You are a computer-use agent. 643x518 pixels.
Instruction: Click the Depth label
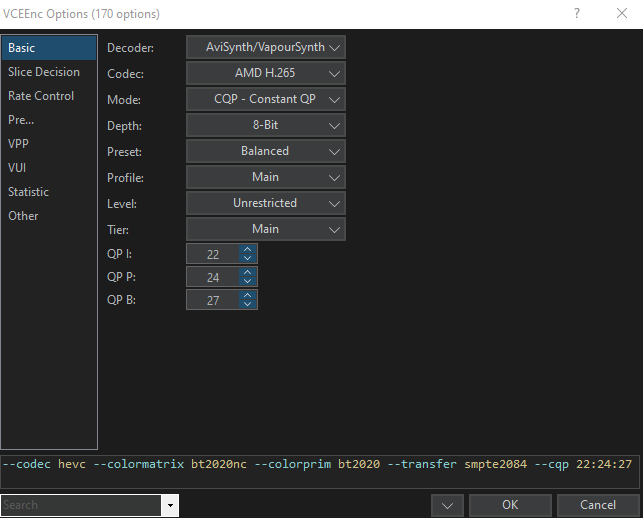(124, 126)
